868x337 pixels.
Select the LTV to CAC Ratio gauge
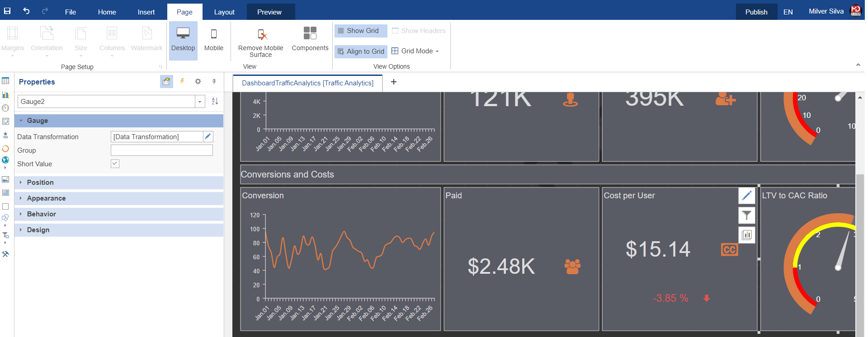(808, 259)
